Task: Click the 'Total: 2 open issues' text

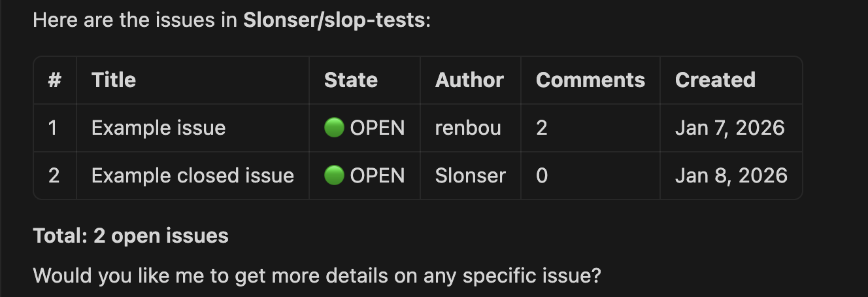Action: (x=131, y=236)
